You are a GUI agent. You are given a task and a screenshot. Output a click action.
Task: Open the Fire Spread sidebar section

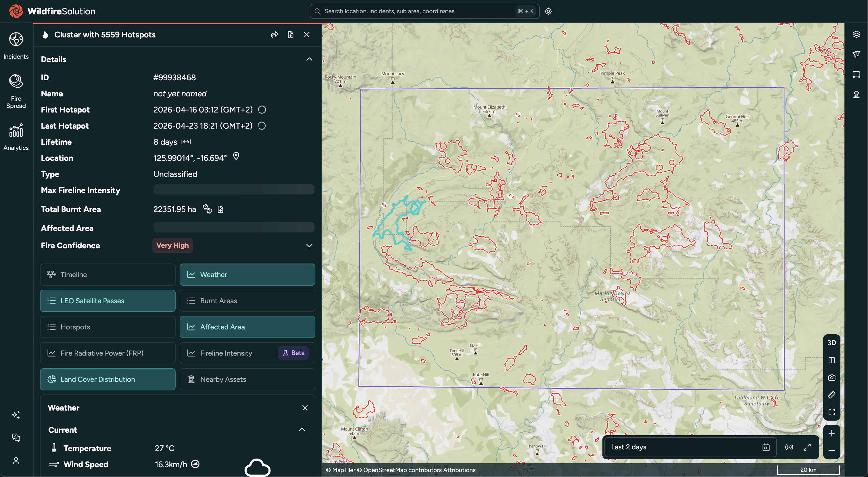pyautogui.click(x=16, y=91)
